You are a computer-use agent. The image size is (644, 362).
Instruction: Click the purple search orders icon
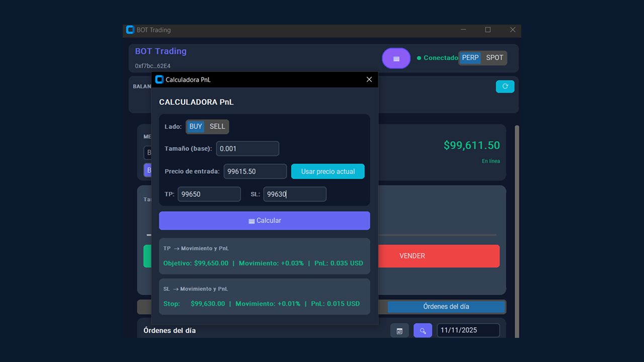[x=423, y=331]
